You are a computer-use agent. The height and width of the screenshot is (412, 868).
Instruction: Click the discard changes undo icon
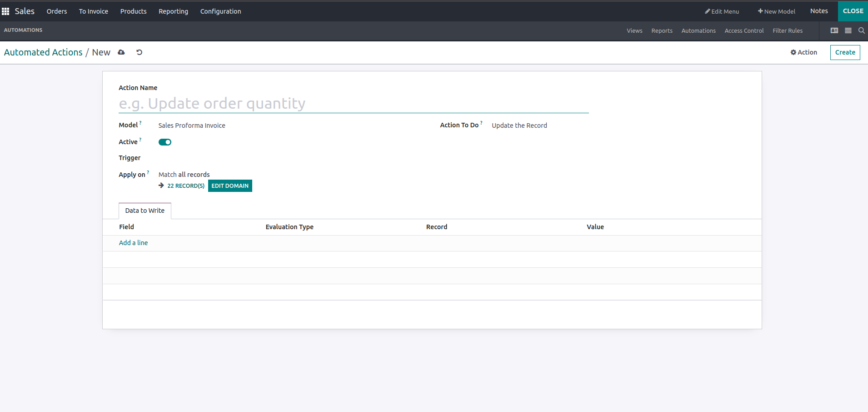click(x=140, y=52)
